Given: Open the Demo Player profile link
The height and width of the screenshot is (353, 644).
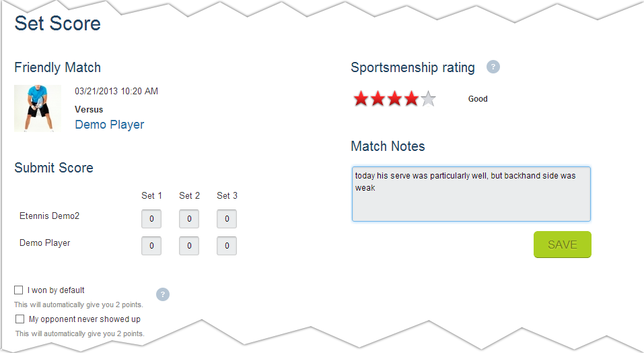Looking at the screenshot, I should tap(109, 125).
